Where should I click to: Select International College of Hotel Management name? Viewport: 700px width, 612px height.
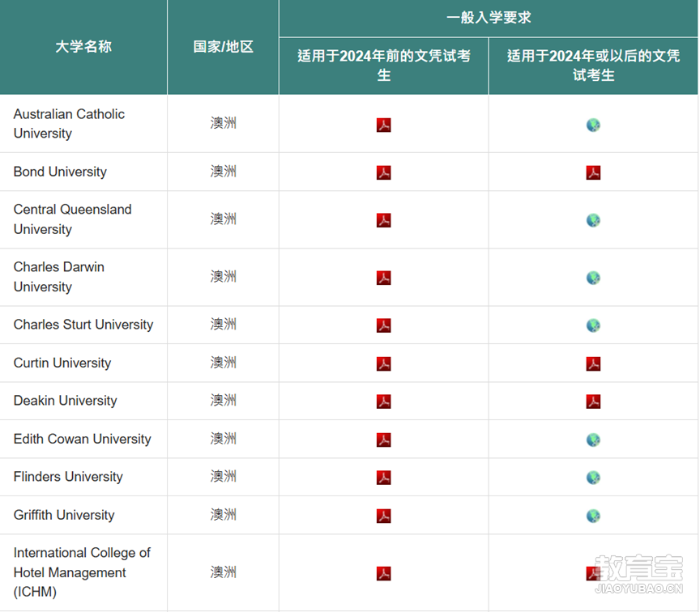[82, 572]
